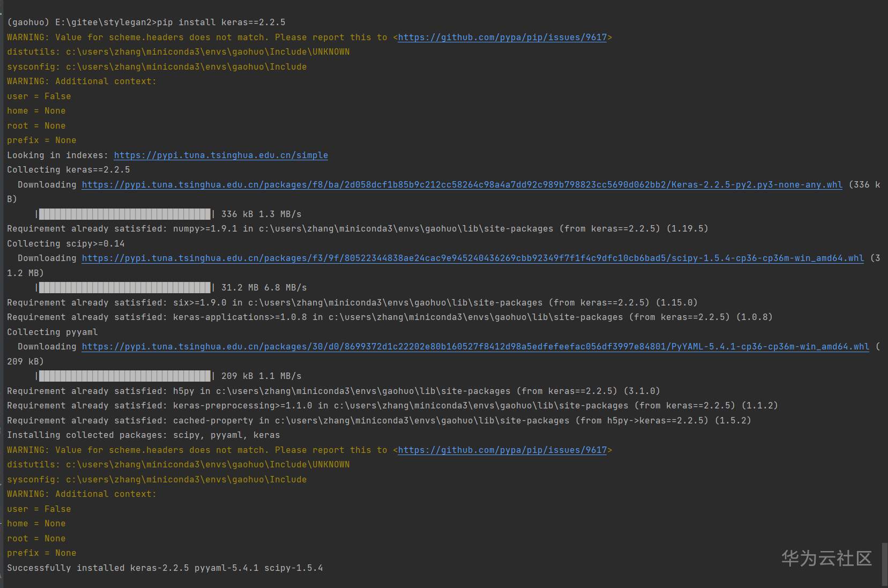888x588 pixels.
Task: Click the "Looking in indexes" text
Action: point(57,155)
